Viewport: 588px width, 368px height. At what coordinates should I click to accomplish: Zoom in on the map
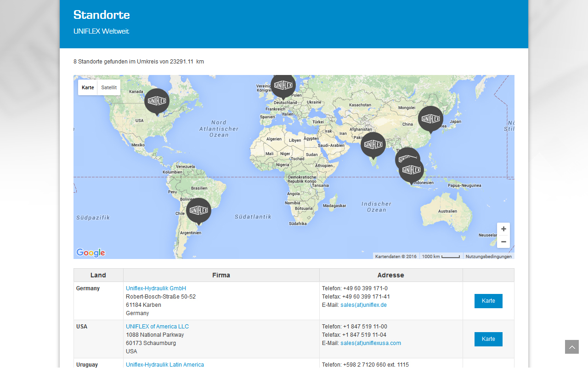(503, 229)
